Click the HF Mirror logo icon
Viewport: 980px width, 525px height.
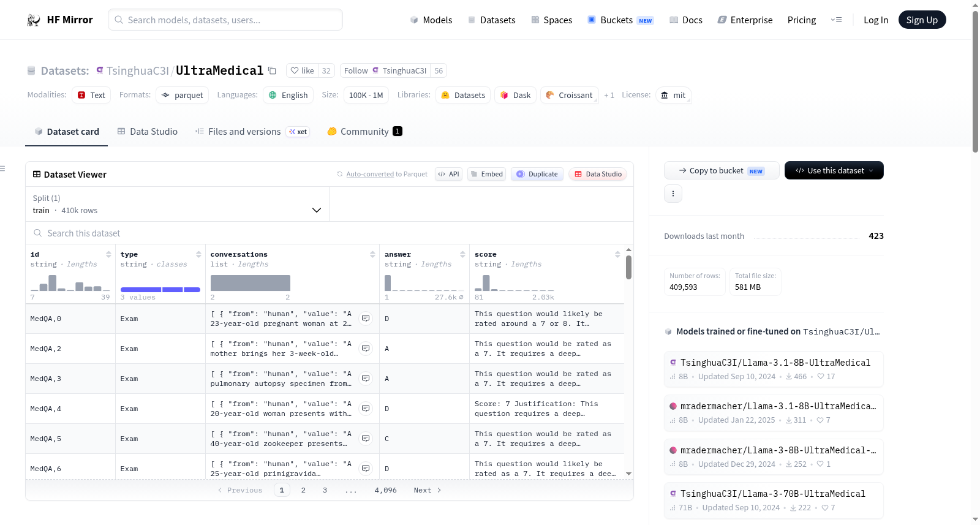click(34, 20)
